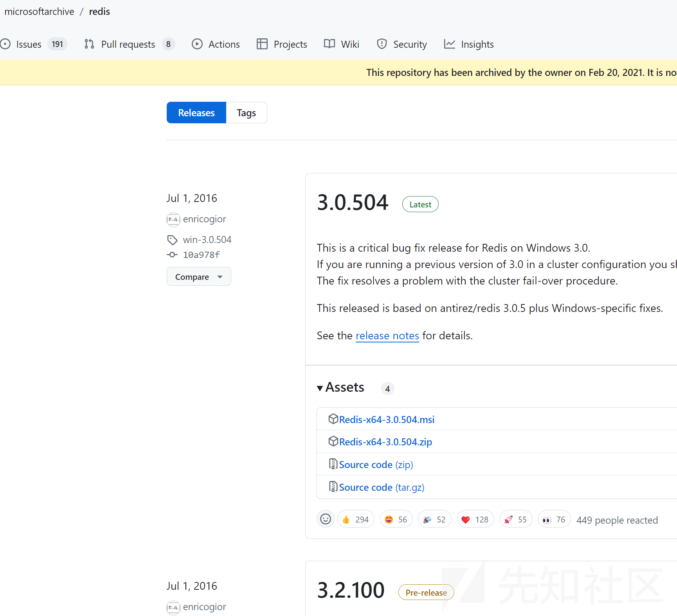Toggle the thumbs up reaction with 294
This screenshot has width=677, height=616.
pyautogui.click(x=356, y=519)
